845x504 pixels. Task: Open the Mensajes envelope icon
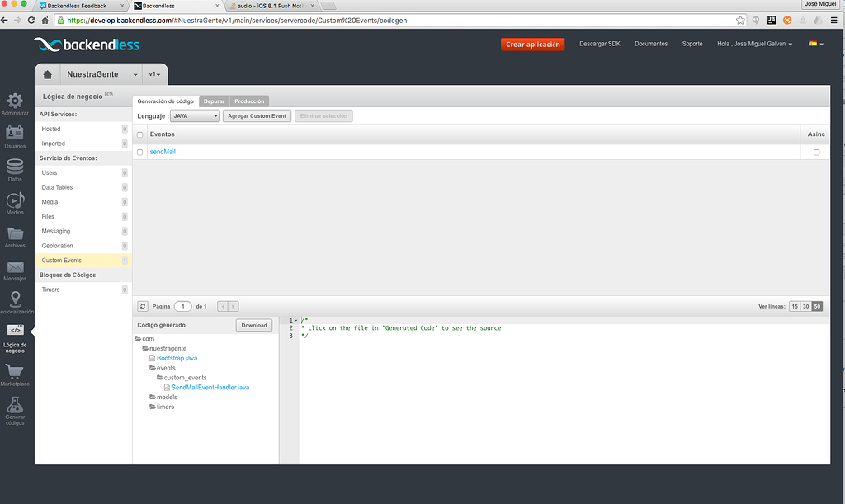pyautogui.click(x=15, y=267)
